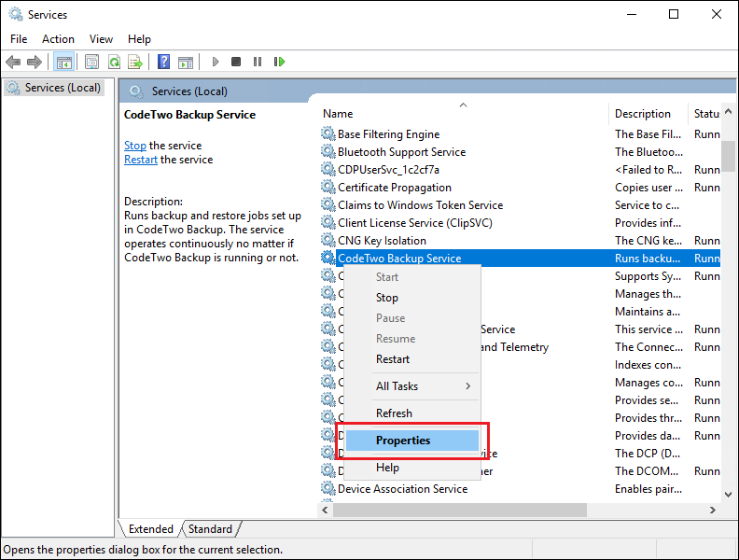
Task: Click the Pause Service toolbar icon
Action: [258, 62]
